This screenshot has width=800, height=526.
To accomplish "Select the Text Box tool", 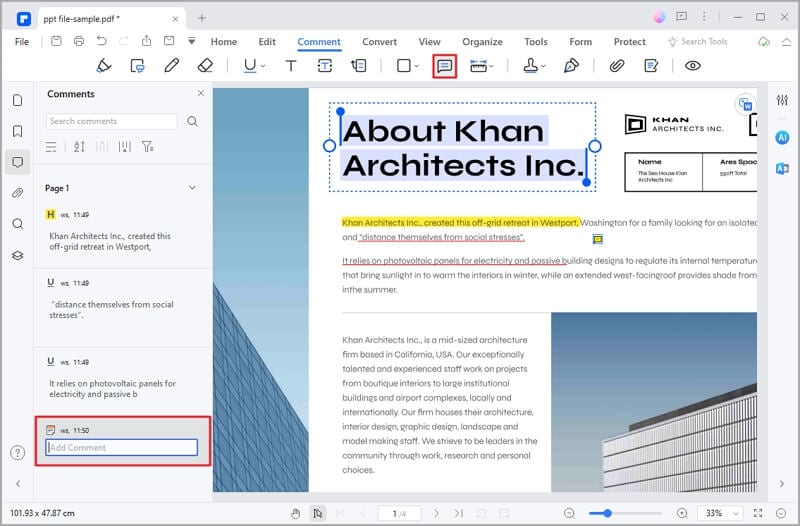I will pos(324,66).
